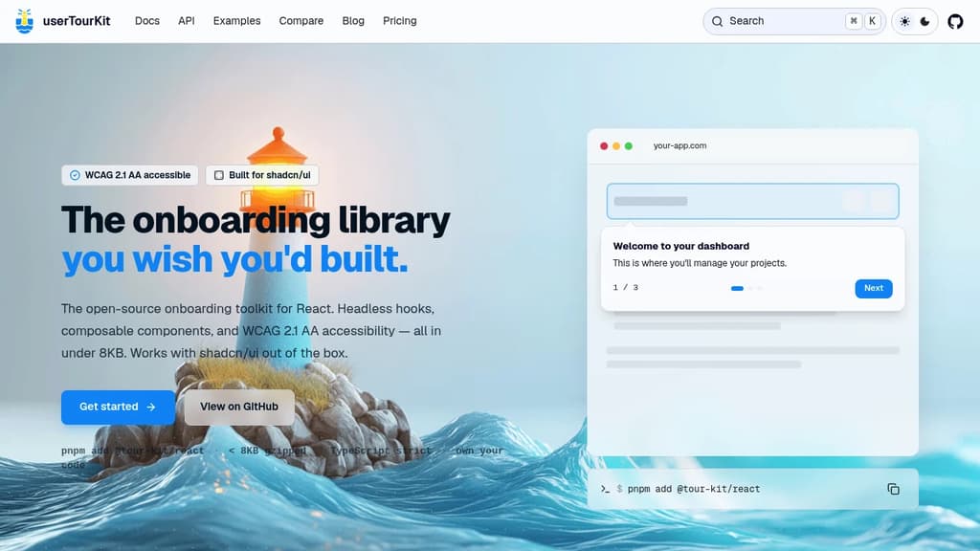Click the terminal prompt icon in the snippet
Viewport: 980px width, 551px height.
tap(606, 489)
